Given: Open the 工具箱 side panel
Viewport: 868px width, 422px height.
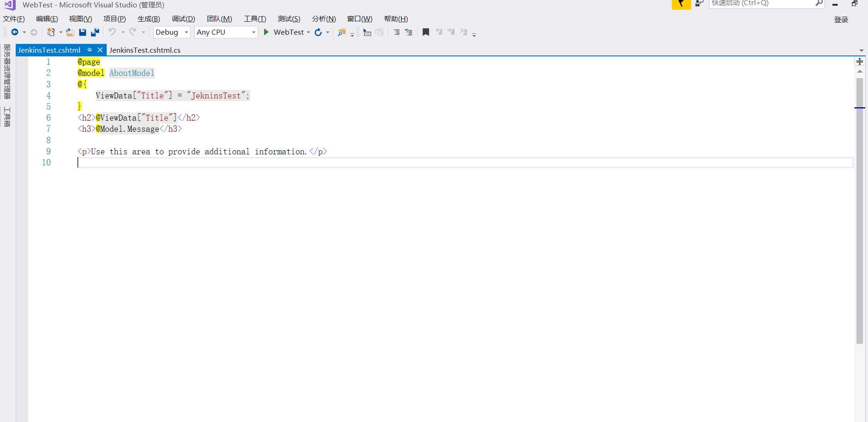Looking at the screenshot, I should click(x=7, y=116).
